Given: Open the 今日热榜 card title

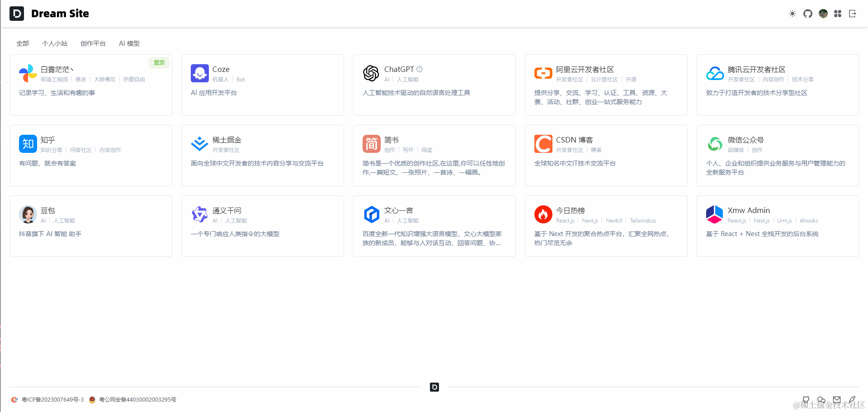Looking at the screenshot, I should (571, 210).
